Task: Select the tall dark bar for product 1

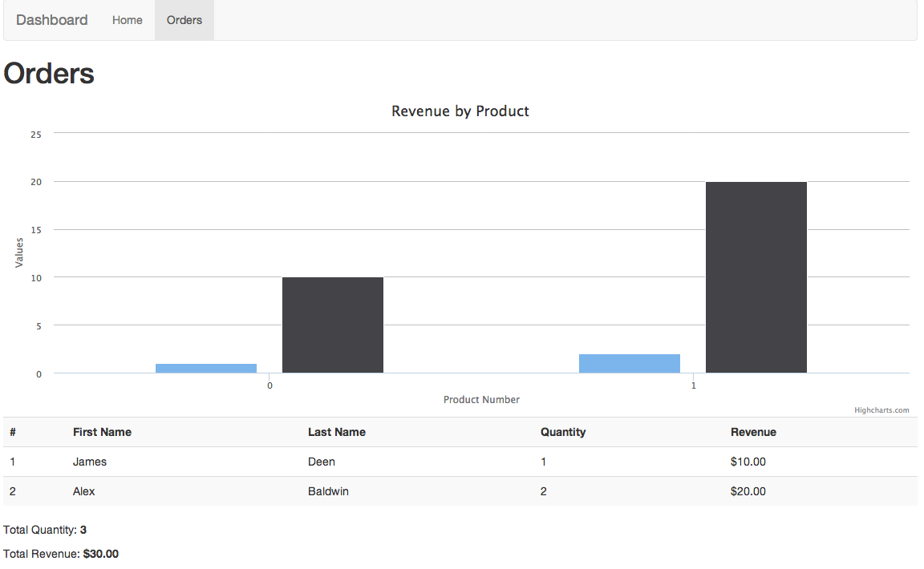Action: (x=755, y=276)
